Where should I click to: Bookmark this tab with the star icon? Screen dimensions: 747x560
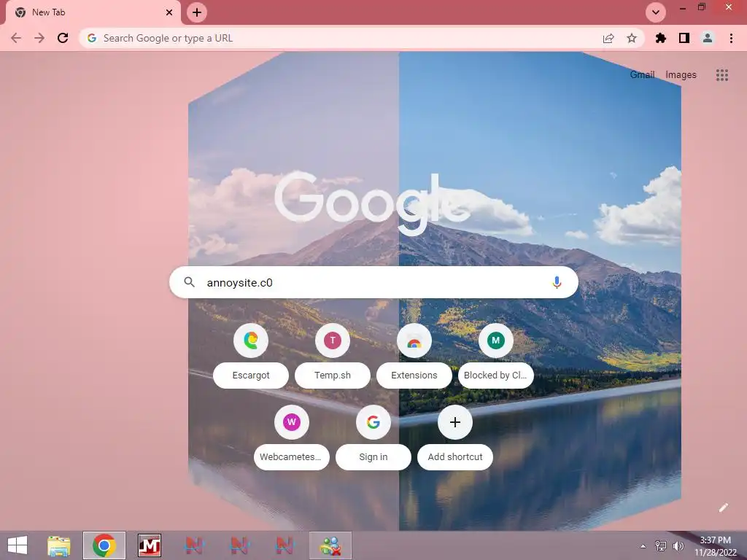coord(632,38)
